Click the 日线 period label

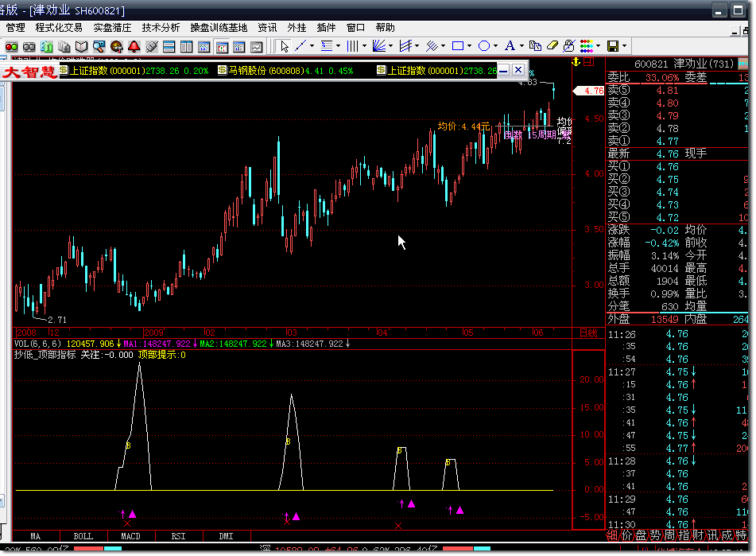click(588, 332)
